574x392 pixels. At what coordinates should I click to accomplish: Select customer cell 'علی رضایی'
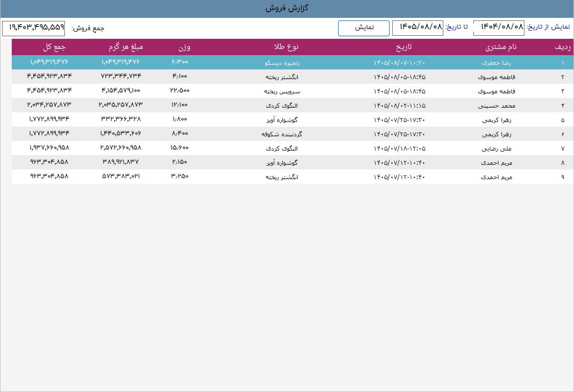(x=496, y=148)
